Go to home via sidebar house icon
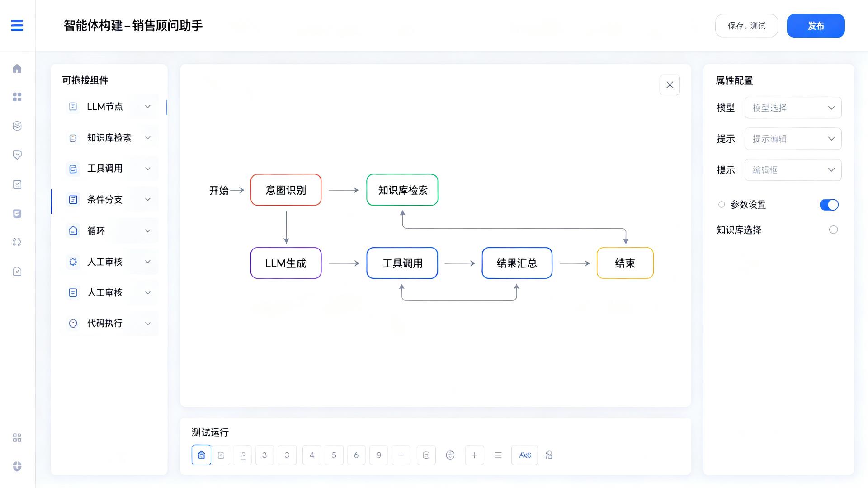Viewport: 868px width, 488px height. tap(17, 69)
